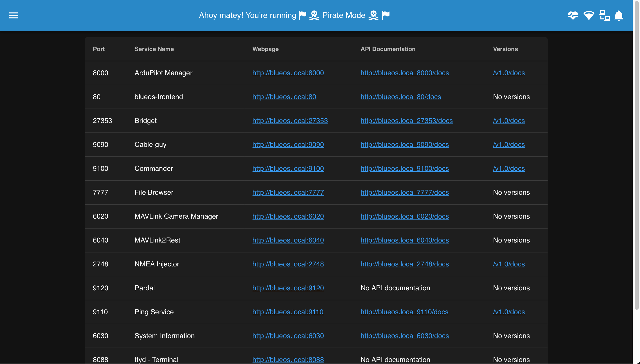Click port number 7777 cell
The width and height of the screenshot is (640, 364).
pyautogui.click(x=100, y=192)
